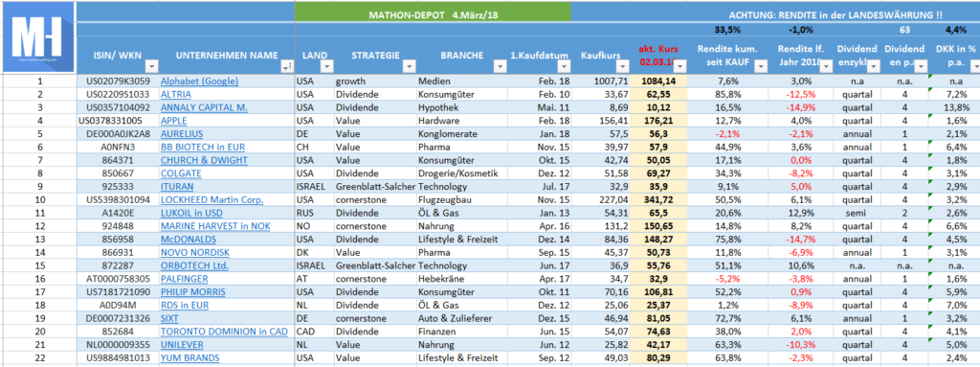Open the BRANCHE filter dropdown
Viewport: 980px width, 367px height.
(499, 66)
